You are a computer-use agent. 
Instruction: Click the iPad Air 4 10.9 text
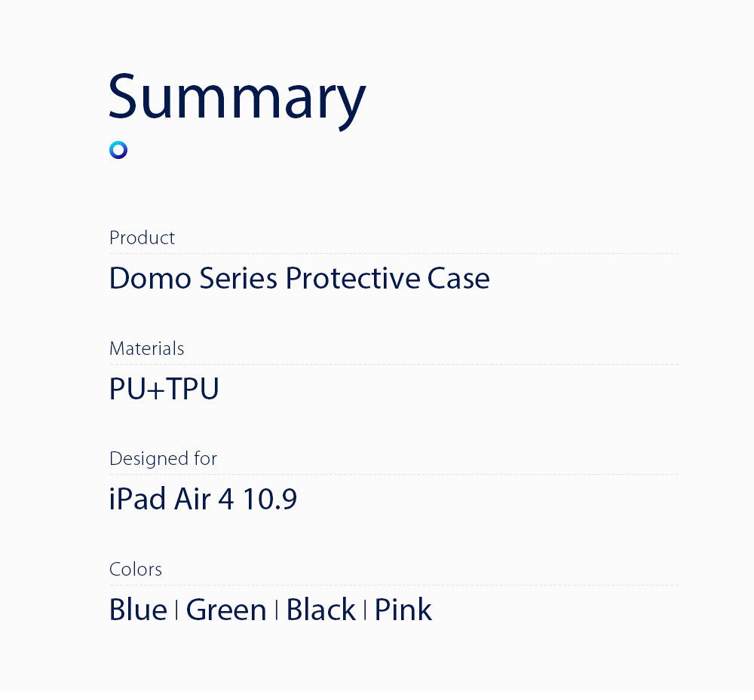tap(203, 500)
